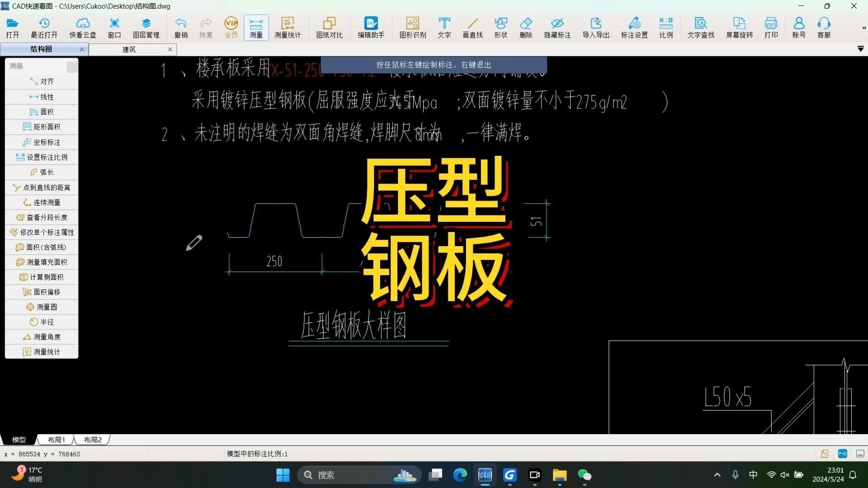
Task: Click the PDF-to-DWG status bar icon
Action: click(842, 454)
